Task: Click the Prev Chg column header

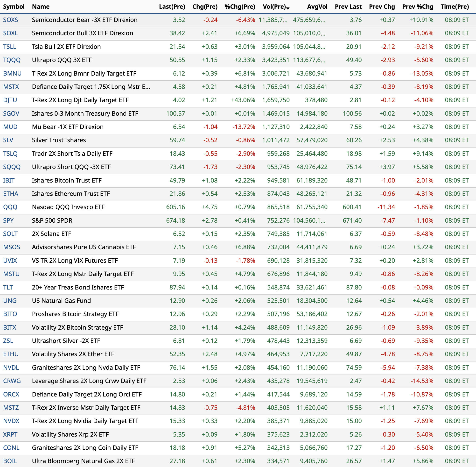Action: coord(382,7)
